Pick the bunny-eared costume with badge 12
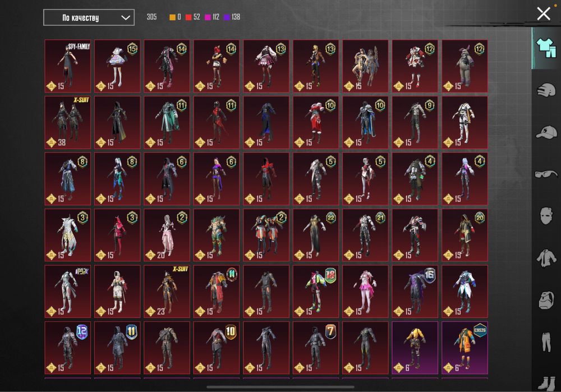This screenshot has width=561, height=392. tap(465, 66)
